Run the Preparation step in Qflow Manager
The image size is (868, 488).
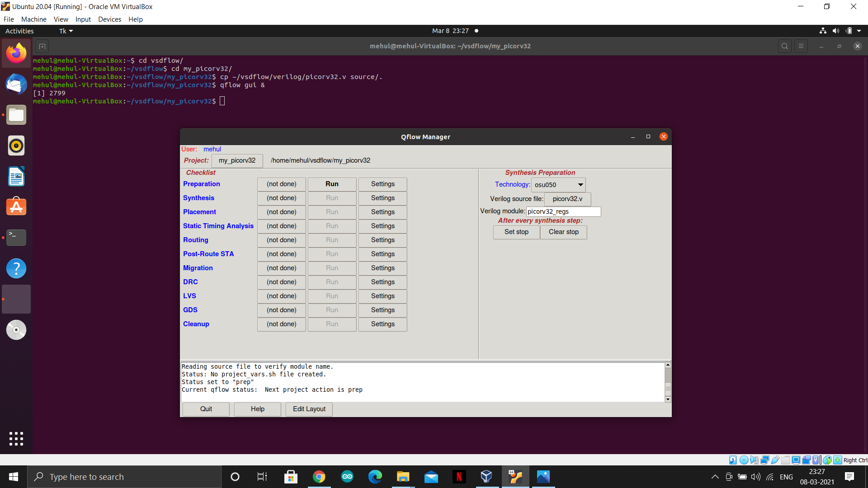pyautogui.click(x=332, y=184)
